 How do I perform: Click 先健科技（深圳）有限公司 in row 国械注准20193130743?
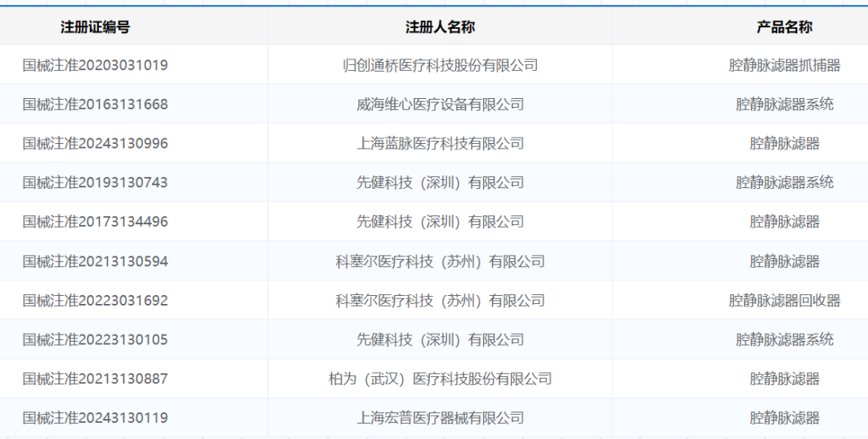pos(440,183)
